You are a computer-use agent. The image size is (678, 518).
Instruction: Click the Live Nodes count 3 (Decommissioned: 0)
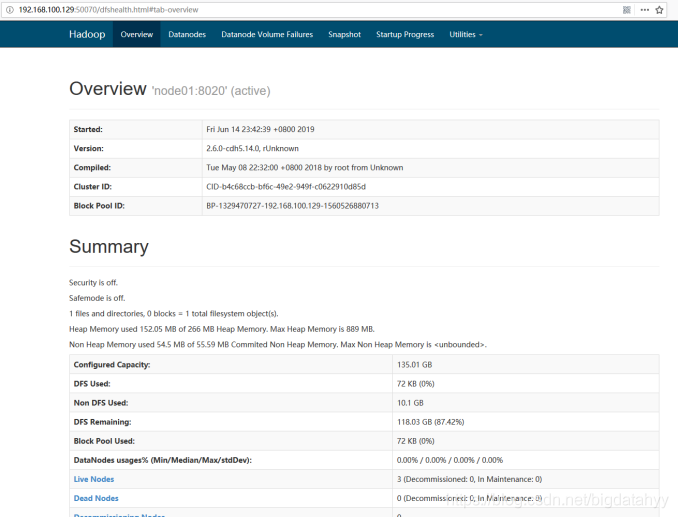tap(470, 479)
